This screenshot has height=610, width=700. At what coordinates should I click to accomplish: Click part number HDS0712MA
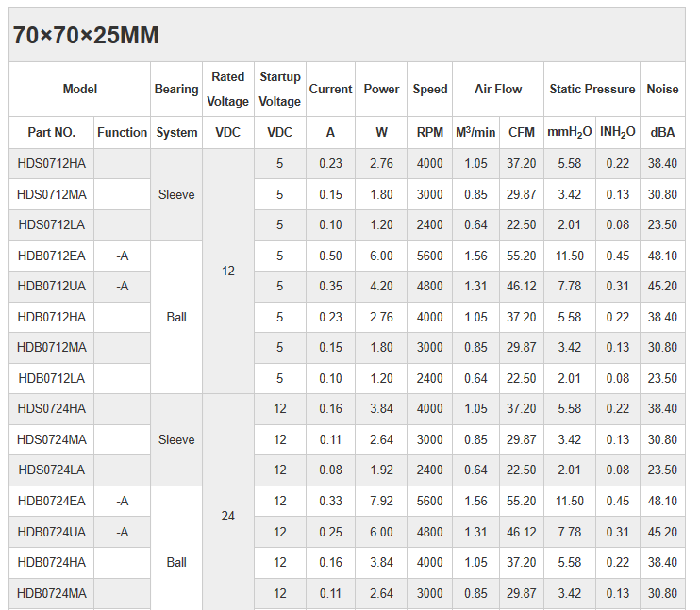tap(51, 194)
